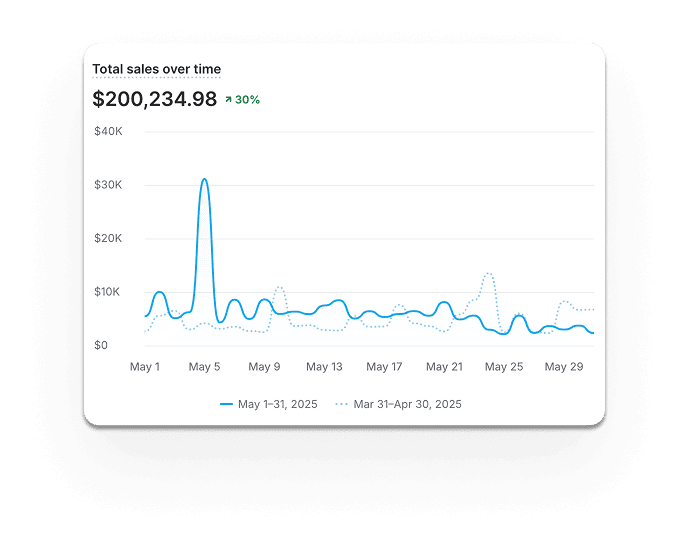Pick the "May 21" axis label
This screenshot has height=548, width=684.
point(444,367)
